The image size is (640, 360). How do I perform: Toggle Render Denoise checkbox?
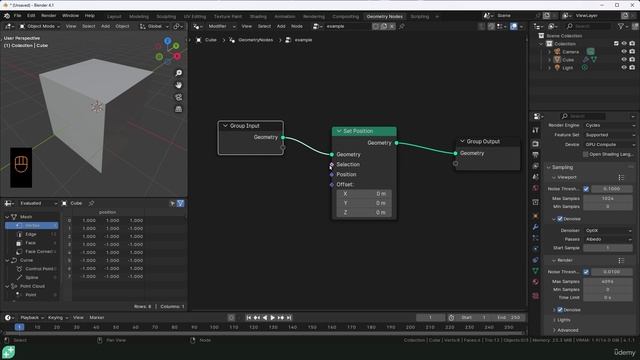pos(560,310)
